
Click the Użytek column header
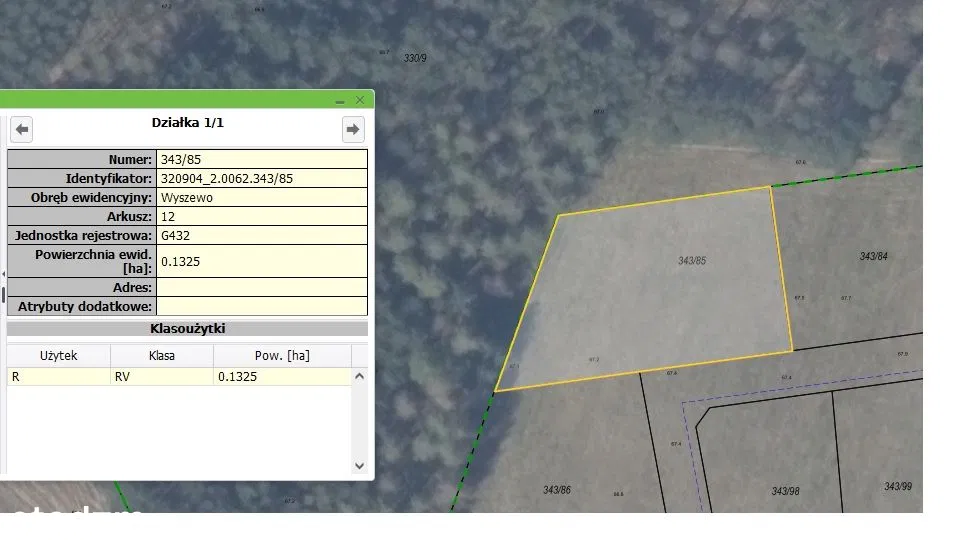pos(58,355)
